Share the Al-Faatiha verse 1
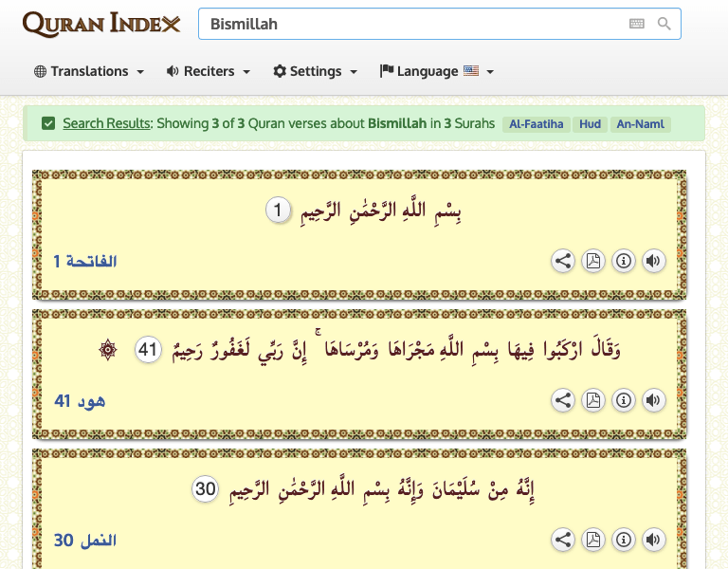Viewport: 728px width, 569px height. [x=563, y=262]
